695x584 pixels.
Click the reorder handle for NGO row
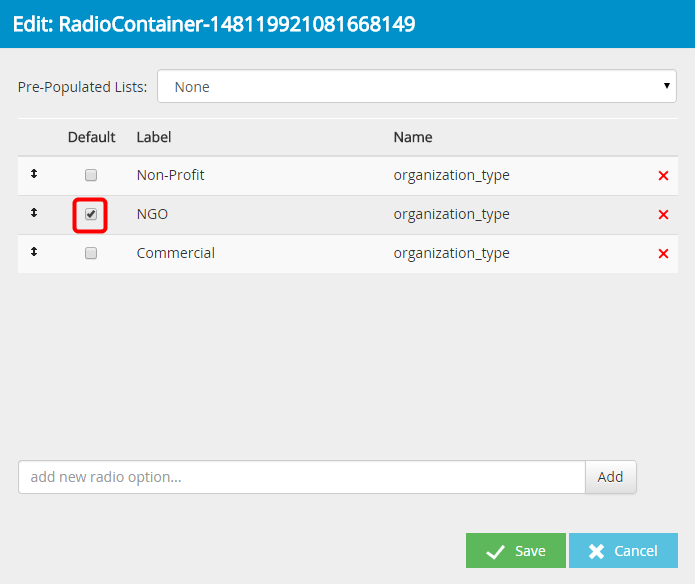(33, 213)
